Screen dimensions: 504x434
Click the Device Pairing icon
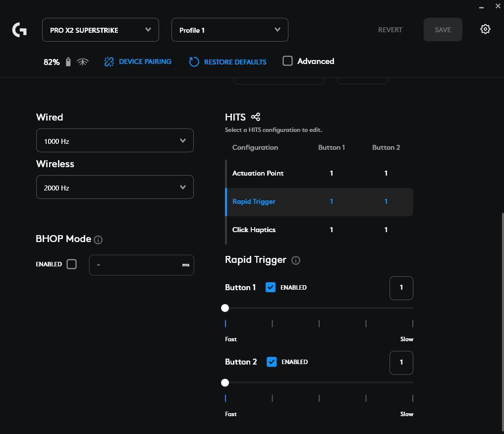[x=109, y=62]
